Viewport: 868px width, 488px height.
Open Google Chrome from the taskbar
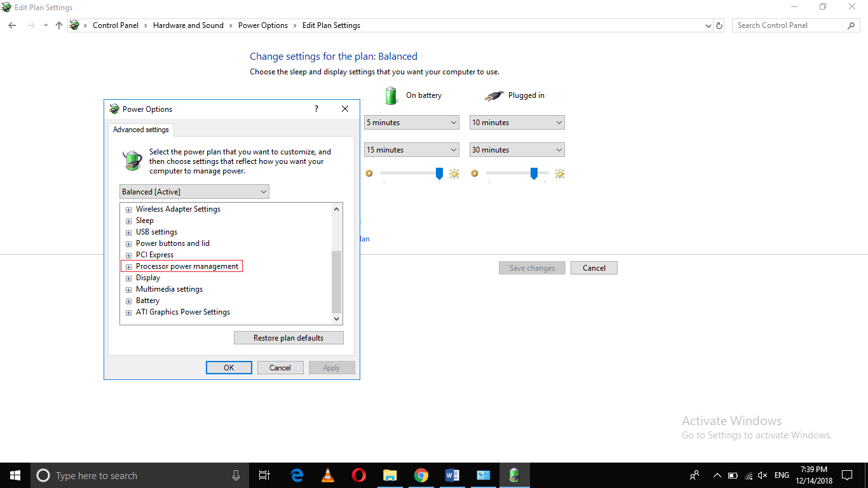click(x=421, y=475)
